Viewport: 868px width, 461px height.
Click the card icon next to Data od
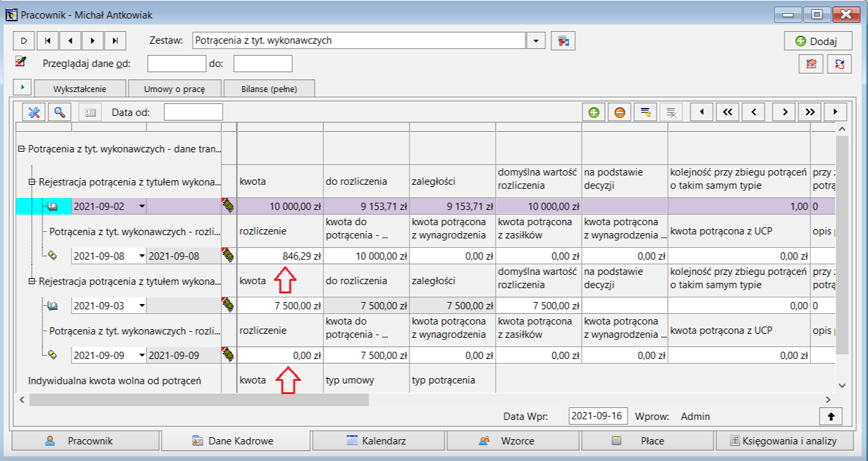[90, 112]
